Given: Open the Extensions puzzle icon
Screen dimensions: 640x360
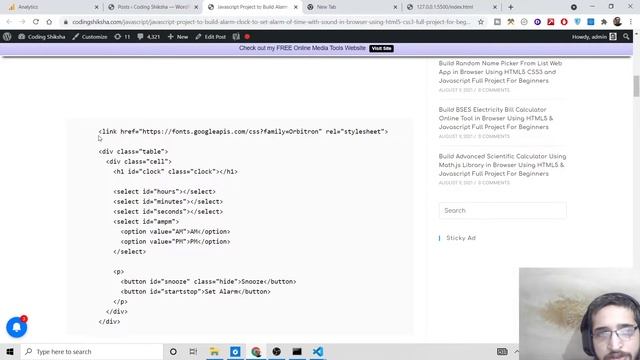Looking at the screenshot, I should coord(604,22).
